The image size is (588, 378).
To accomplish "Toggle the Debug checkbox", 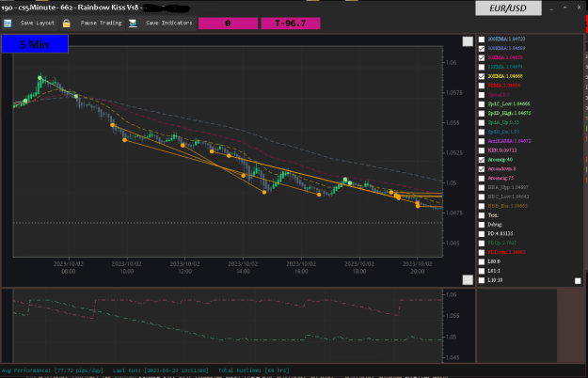I will pyautogui.click(x=482, y=225).
